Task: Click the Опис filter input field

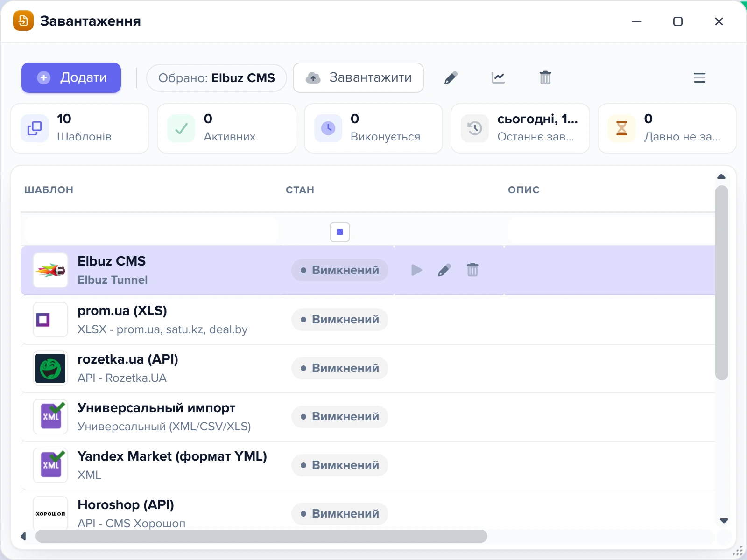Action: click(x=611, y=230)
